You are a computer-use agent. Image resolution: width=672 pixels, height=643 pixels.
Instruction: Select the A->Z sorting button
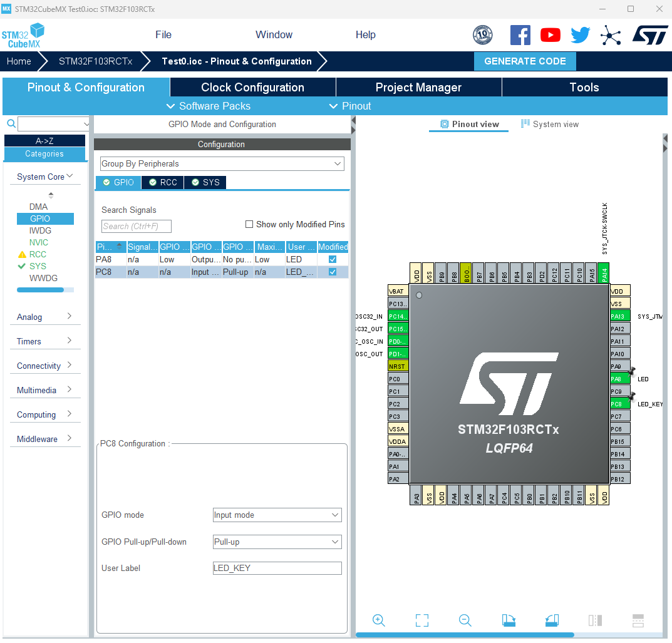[44, 140]
